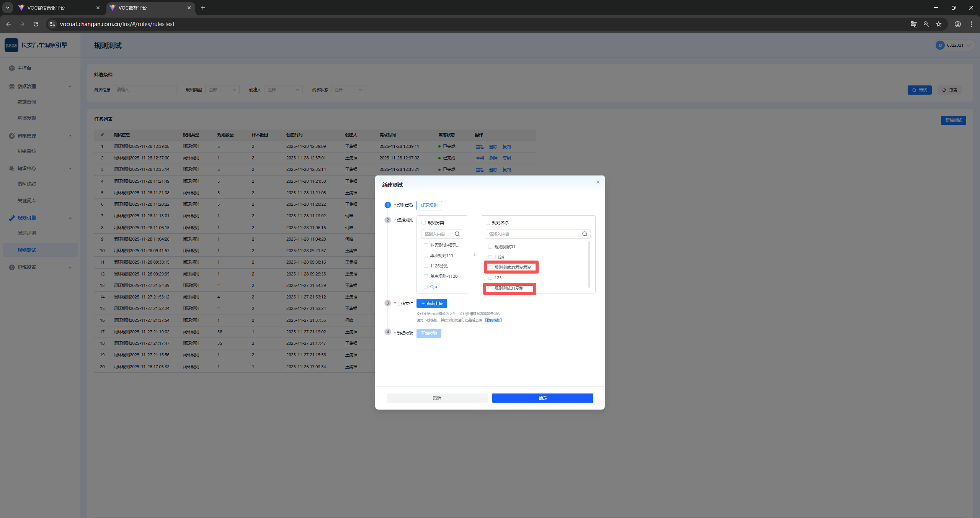
Task: Click the rule name list scrollbar
Action: tap(589, 264)
